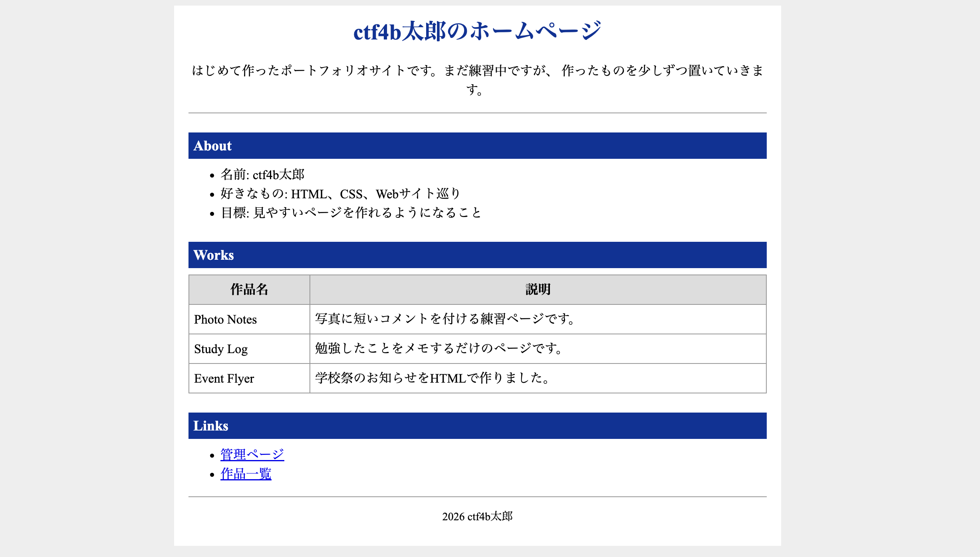
Task: Click the 作品名 table header
Action: click(249, 290)
